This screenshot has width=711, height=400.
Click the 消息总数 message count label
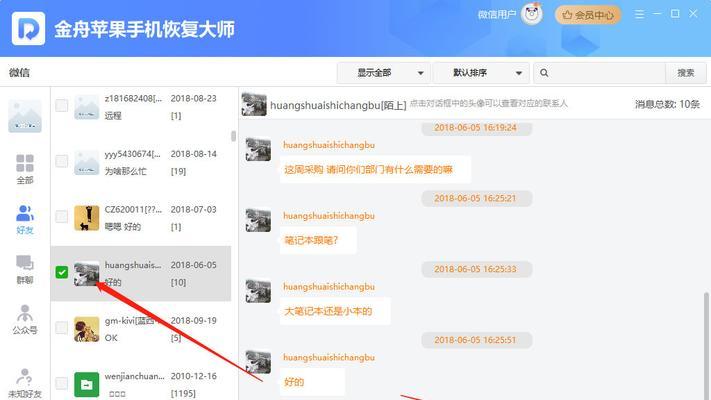click(x=667, y=104)
